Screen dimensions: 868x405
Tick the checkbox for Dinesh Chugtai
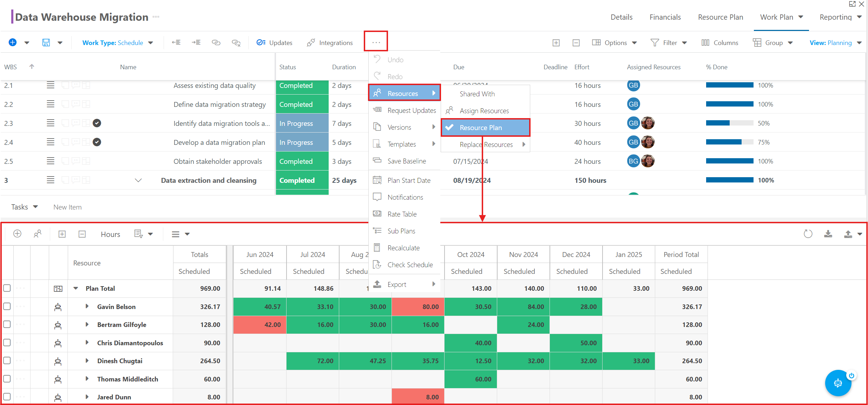(x=7, y=360)
